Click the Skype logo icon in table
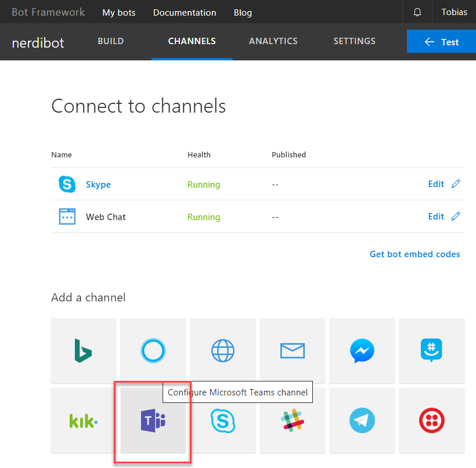 coord(67,184)
